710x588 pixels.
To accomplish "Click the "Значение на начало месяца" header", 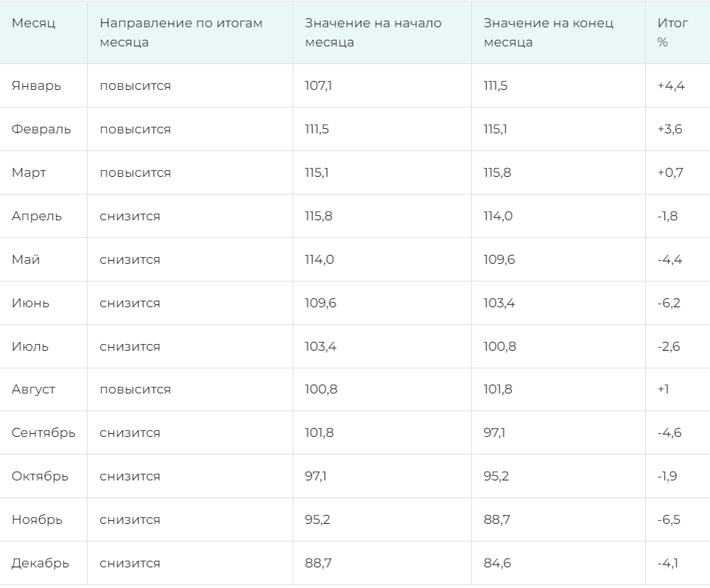I will click(373, 32).
